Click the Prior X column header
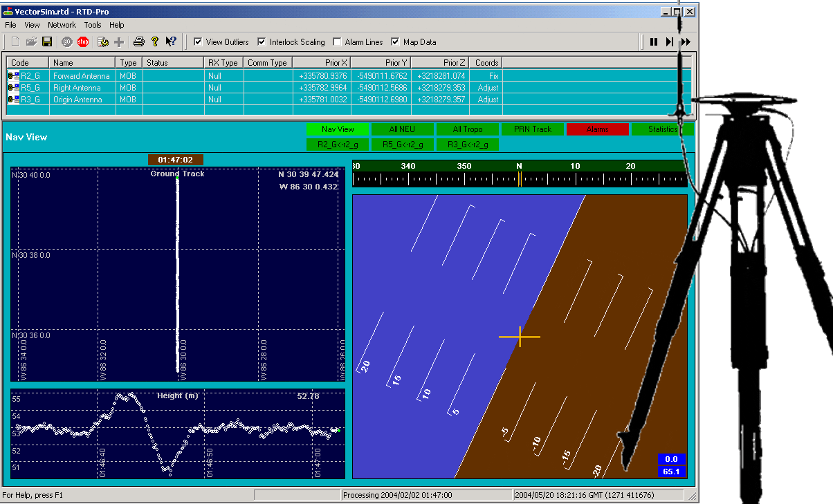Image resolution: width=833 pixels, height=504 pixels. [x=322, y=63]
